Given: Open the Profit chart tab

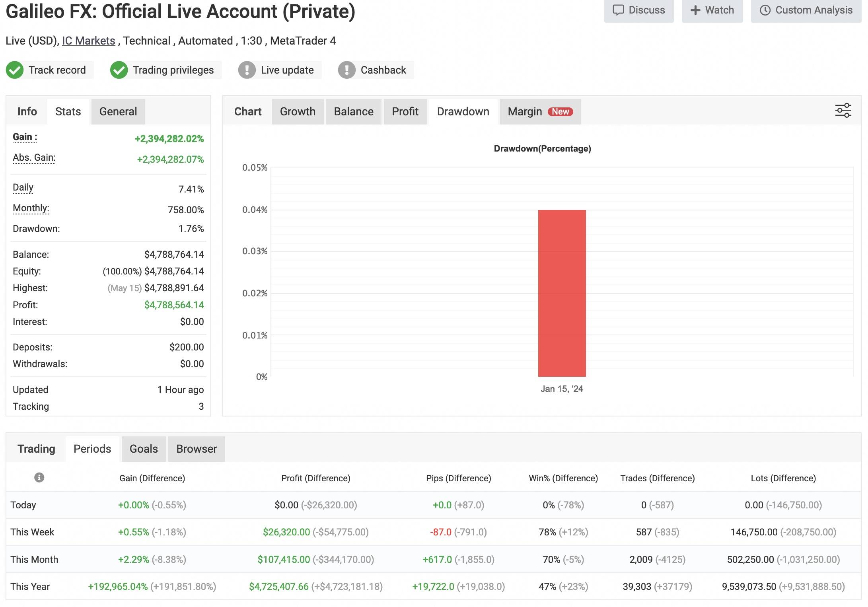Looking at the screenshot, I should click(405, 112).
